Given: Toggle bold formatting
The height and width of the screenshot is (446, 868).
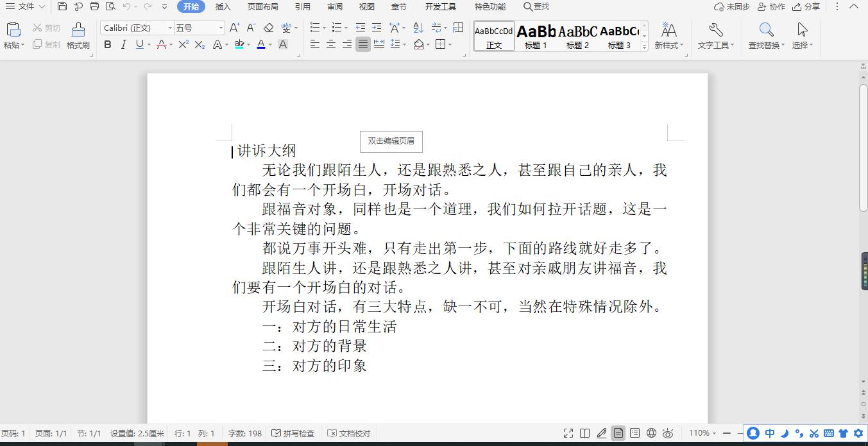Looking at the screenshot, I should tap(108, 45).
